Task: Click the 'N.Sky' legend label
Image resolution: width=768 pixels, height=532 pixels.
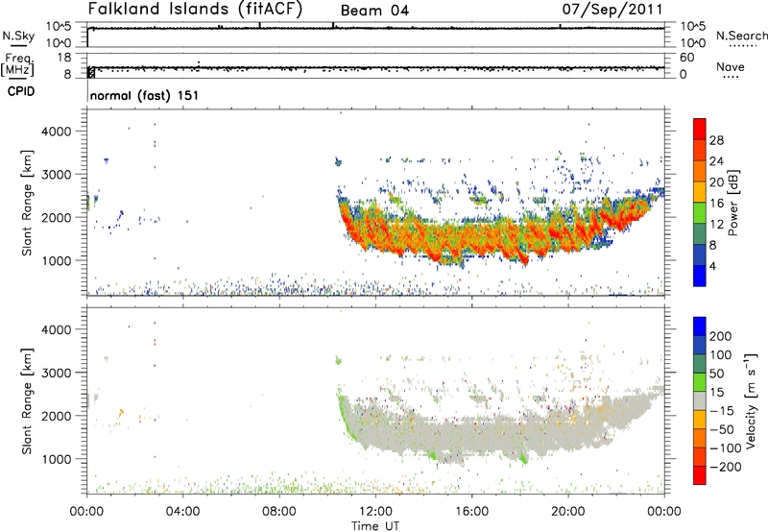Action: (x=18, y=36)
